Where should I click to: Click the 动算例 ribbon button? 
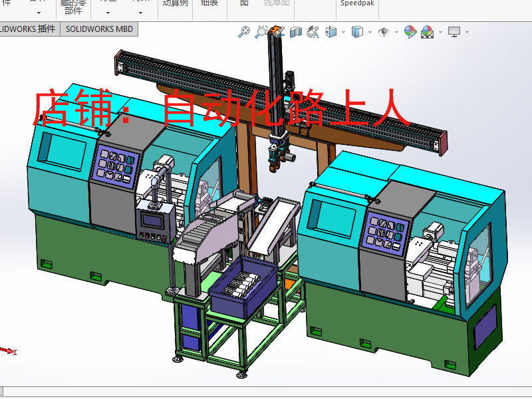(175, 3)
